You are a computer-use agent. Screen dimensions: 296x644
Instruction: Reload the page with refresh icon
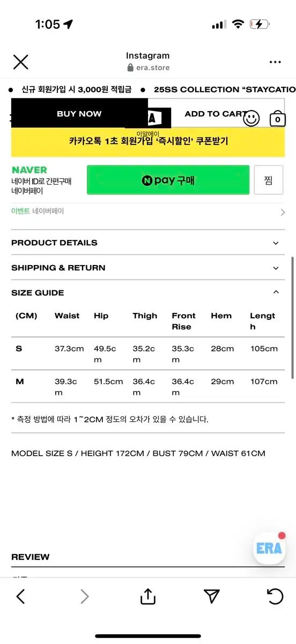coord(275,596)
